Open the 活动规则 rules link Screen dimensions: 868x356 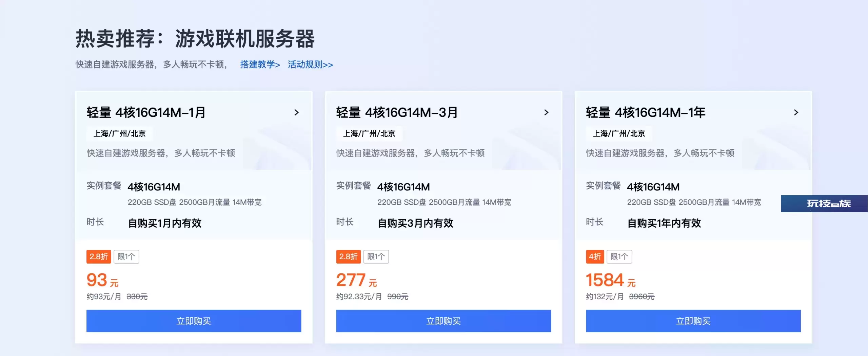310,64
